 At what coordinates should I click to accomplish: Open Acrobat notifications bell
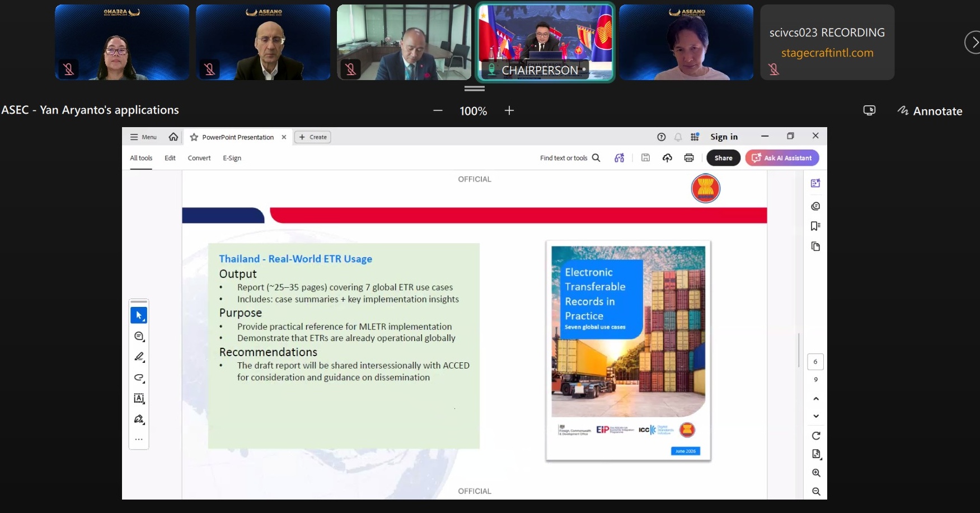tap(678, 137)
